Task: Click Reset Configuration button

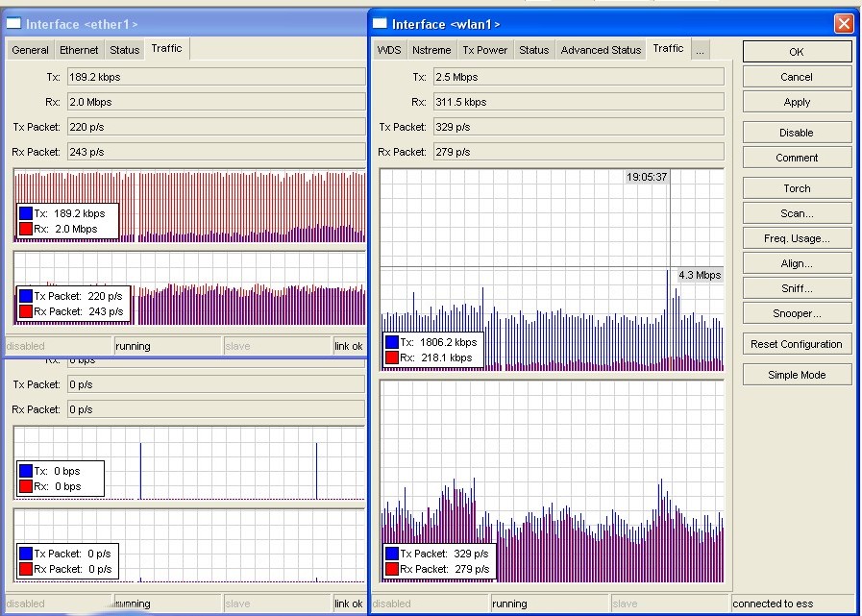Action: (797, 344)
